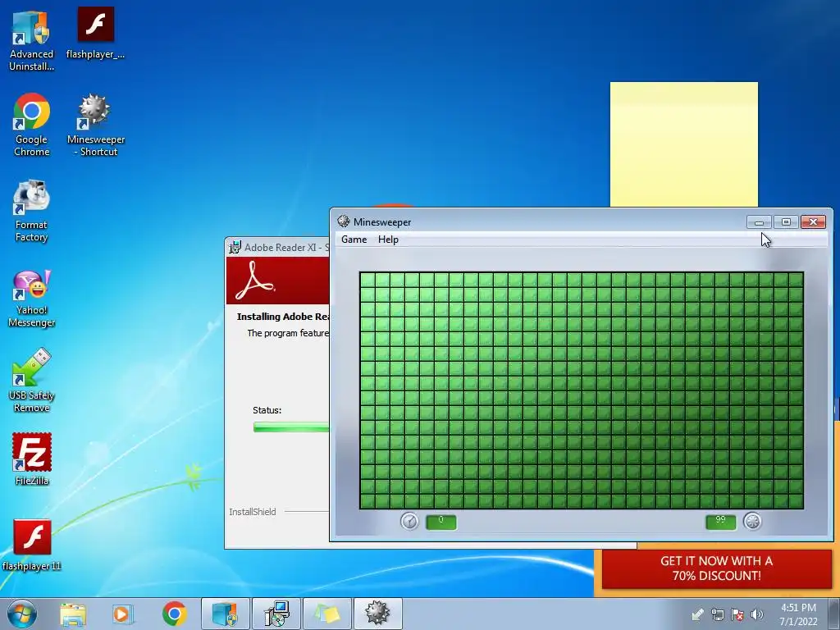Image resolution: width=840 pixels, height=630 pixels.
Task: Close the Minesweeper window
Action: pyautogui.click(x=813, y=221)
